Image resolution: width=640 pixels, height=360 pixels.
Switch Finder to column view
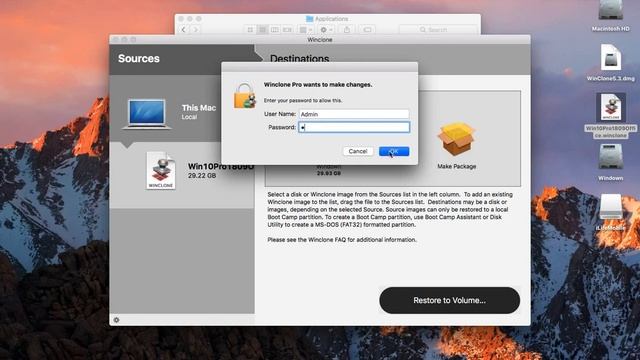tap(275, 30)
